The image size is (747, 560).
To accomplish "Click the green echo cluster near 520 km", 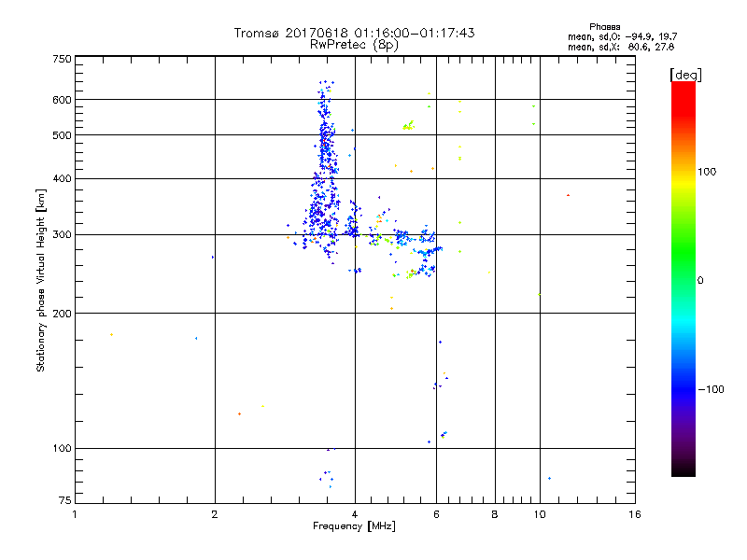I will point(408,126).
